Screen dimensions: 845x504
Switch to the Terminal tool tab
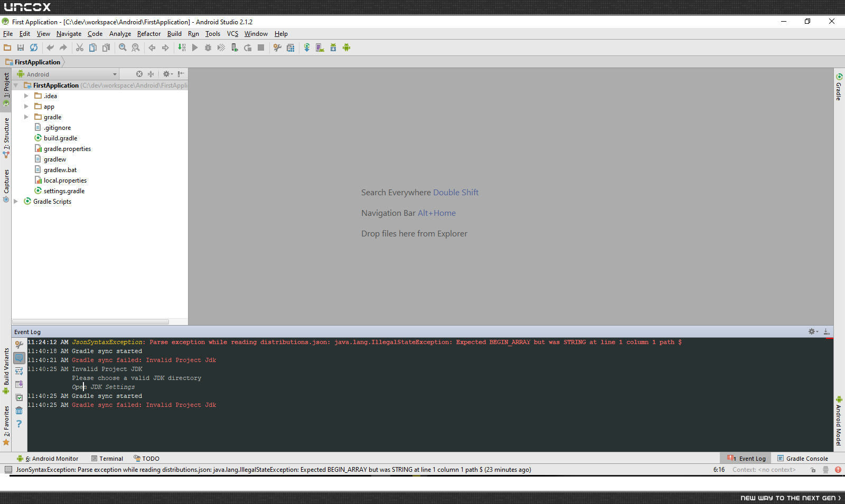point(107,459)
